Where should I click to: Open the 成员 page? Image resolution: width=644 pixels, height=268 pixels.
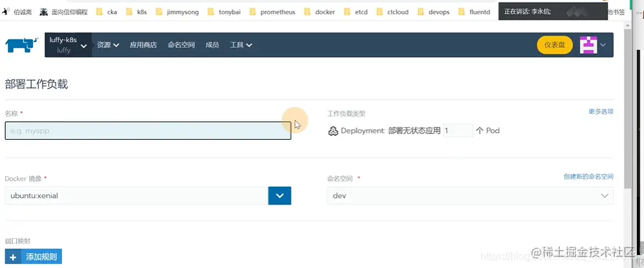(212, 45)
